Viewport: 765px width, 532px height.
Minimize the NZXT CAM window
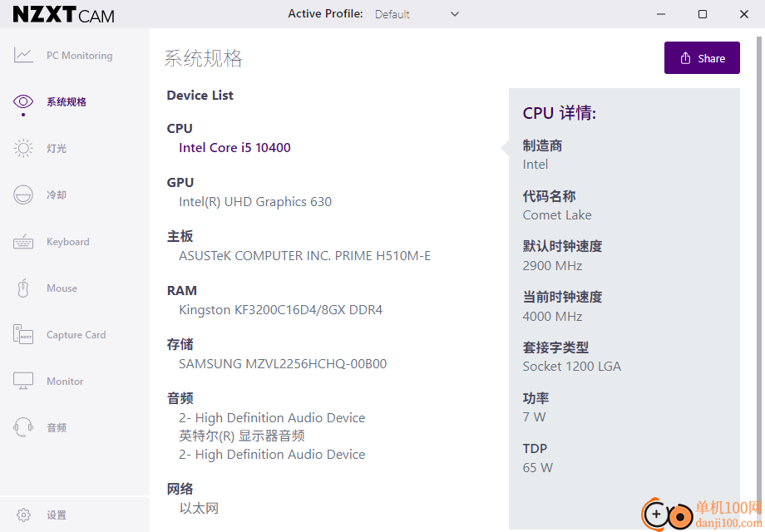661,14
